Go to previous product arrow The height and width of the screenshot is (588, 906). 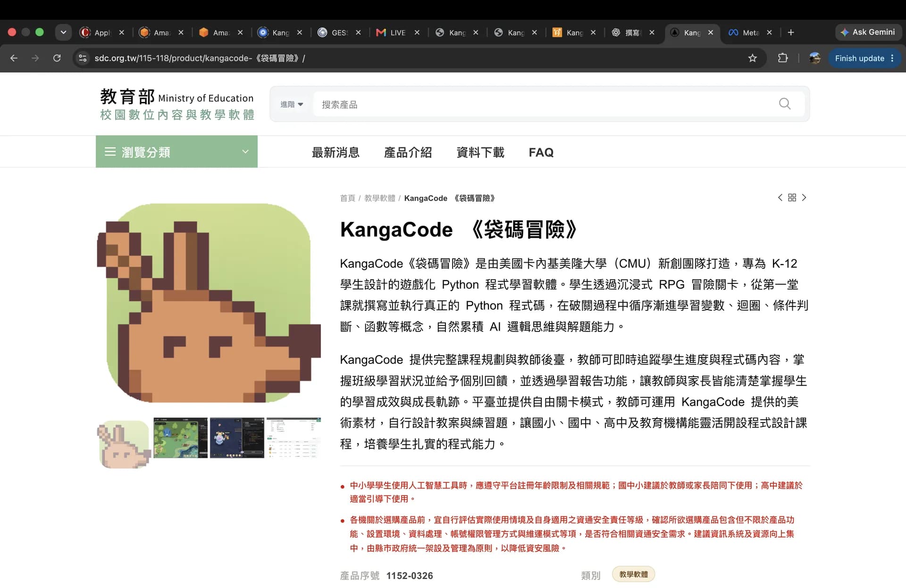point(780,198)
